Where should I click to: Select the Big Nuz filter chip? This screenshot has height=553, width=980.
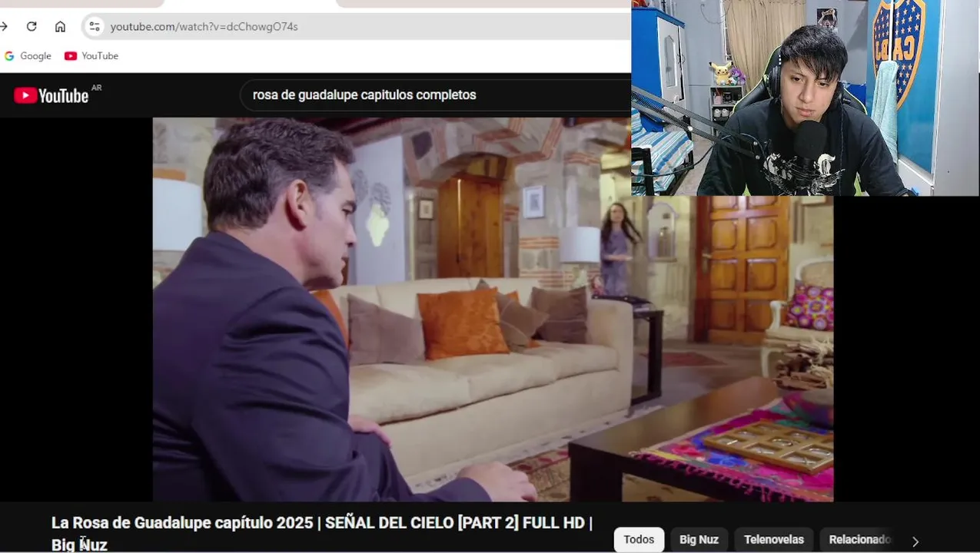[x=699, y=539]
